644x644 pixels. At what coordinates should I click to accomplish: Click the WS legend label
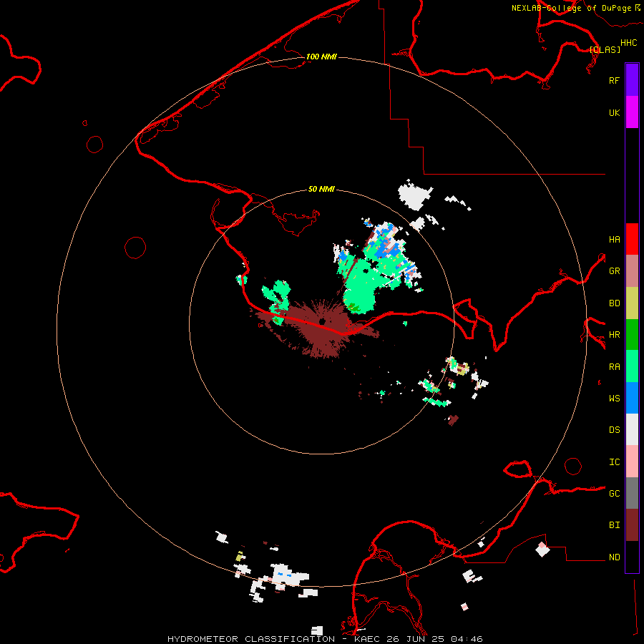click(x=614, y=399)
